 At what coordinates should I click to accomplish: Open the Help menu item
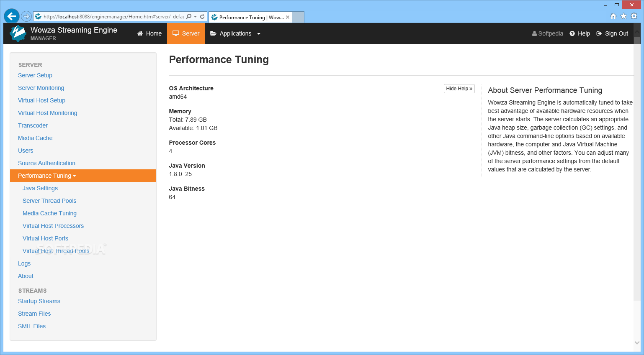pos(580,33)
